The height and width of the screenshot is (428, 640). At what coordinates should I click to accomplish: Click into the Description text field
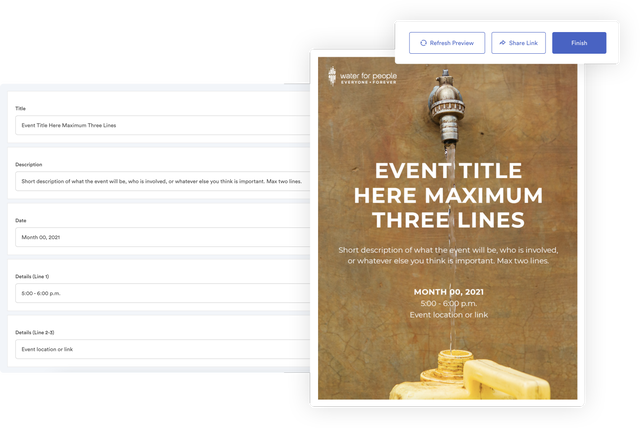[160, 181]
